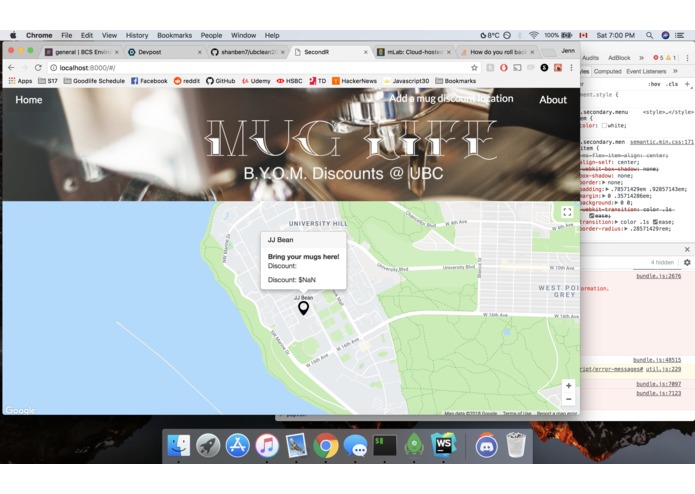
Task: Toggle :hov element state panel
Action: tap(654, 84)
